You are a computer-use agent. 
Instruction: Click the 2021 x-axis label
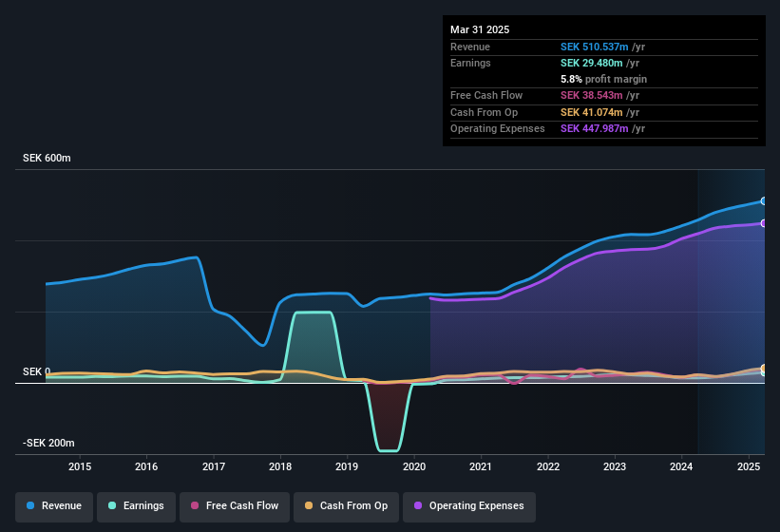pos(481,466)
